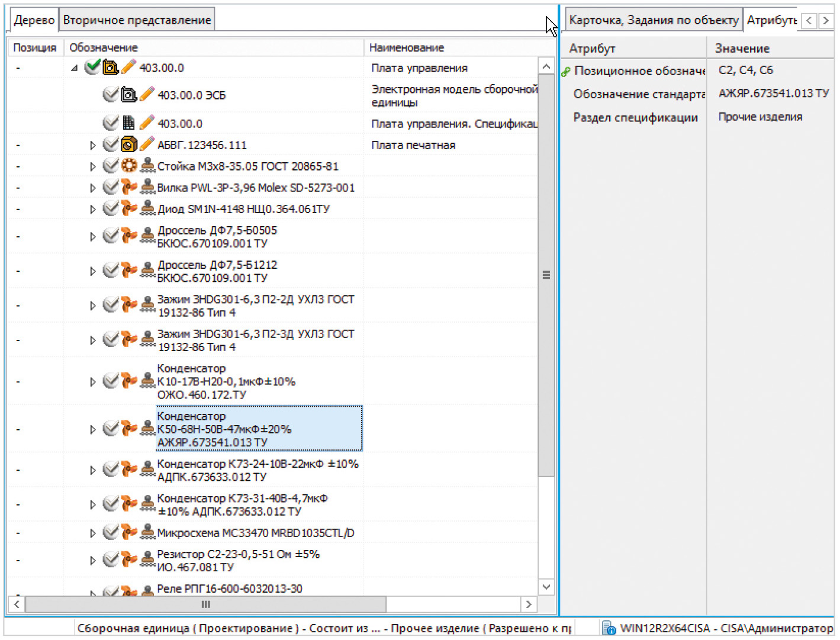Screen dimensions: 840x640
Task: Click the stamp icon beside Микросхема MC33470
Action: 147,532
